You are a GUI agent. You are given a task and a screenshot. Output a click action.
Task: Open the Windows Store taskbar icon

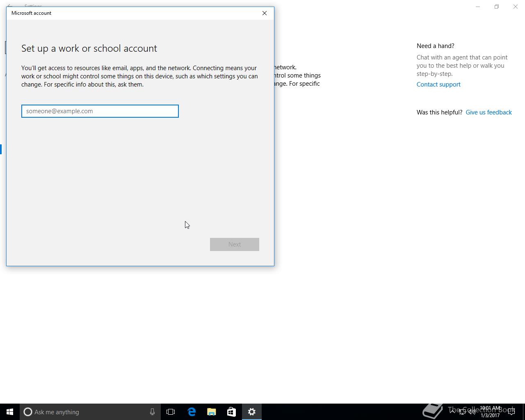pos(231,412)
